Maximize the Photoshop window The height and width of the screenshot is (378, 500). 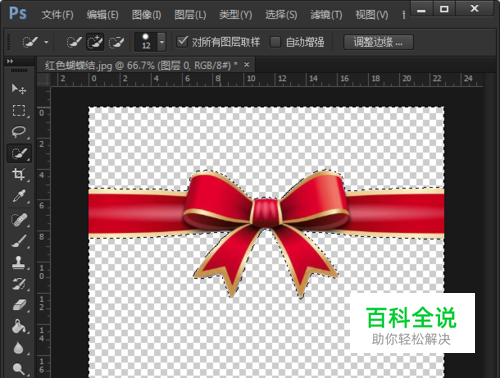click(444, 9)
